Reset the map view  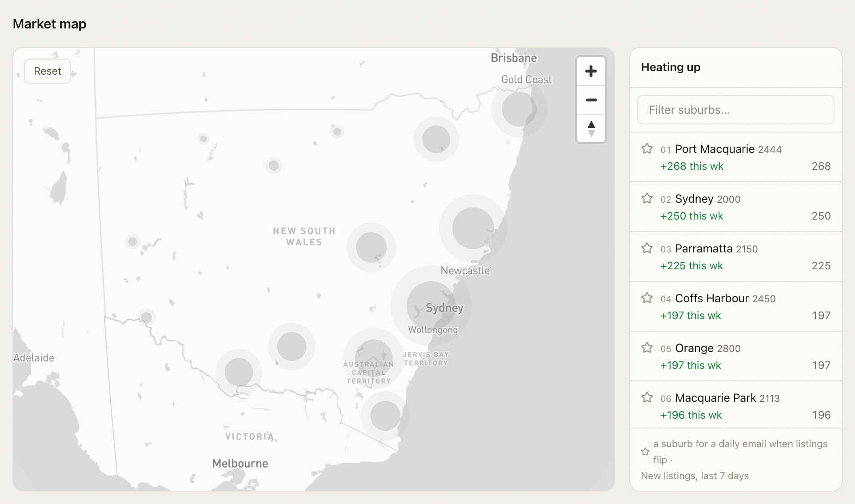coord(48,71)
